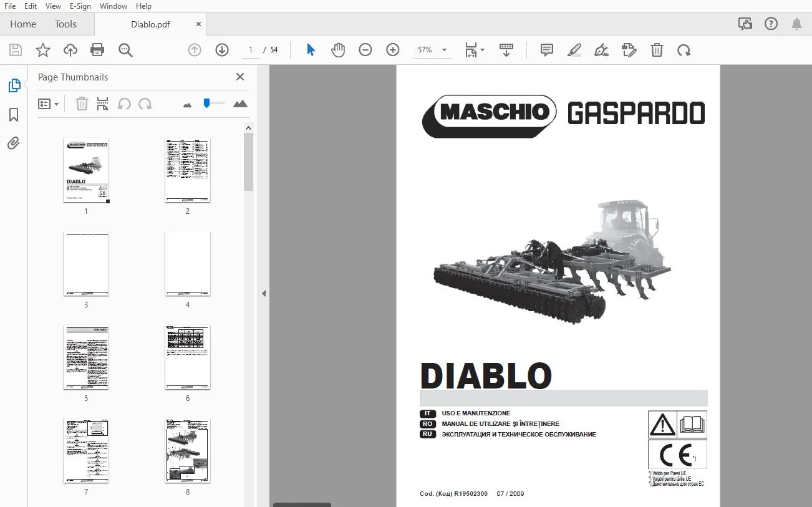812x507 pixels.
Task: Click the insert pages icon in the thumbnails panel
Action: click(x=103, y=104)
